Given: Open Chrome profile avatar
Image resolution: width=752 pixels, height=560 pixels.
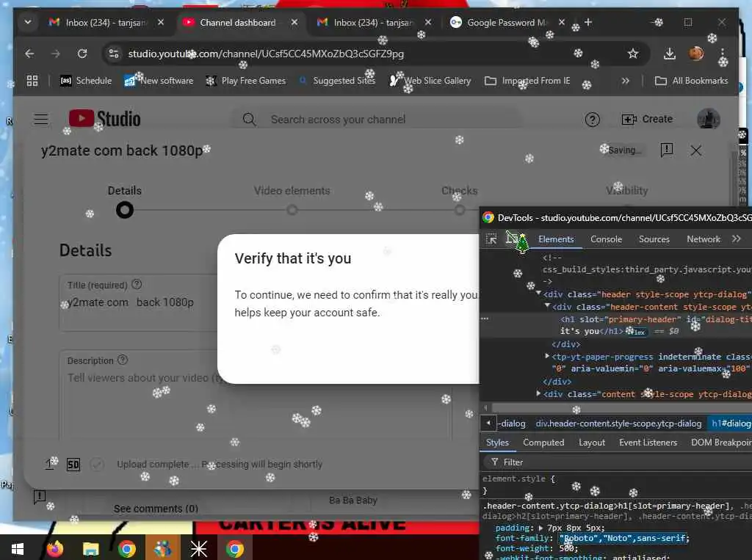Looking at the screenshot, I should 696,54.
